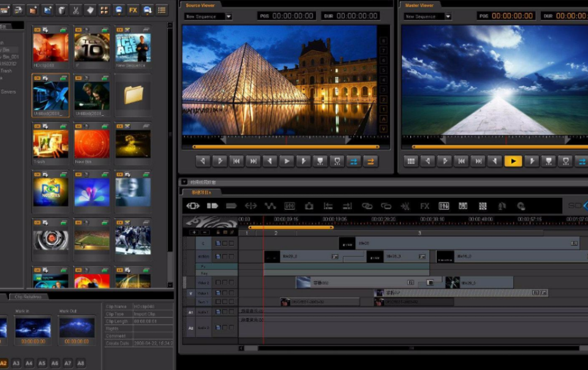The height and width of the screenshot is (370, 588).
Task: Select the A5 audio button
Action: click(x=42, y=363)
